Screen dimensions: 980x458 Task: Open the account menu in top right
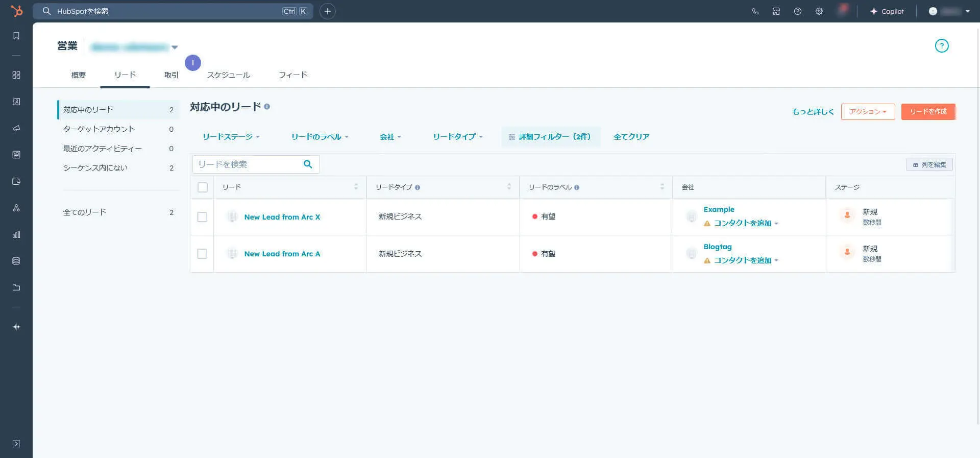(x=949, y=11)
